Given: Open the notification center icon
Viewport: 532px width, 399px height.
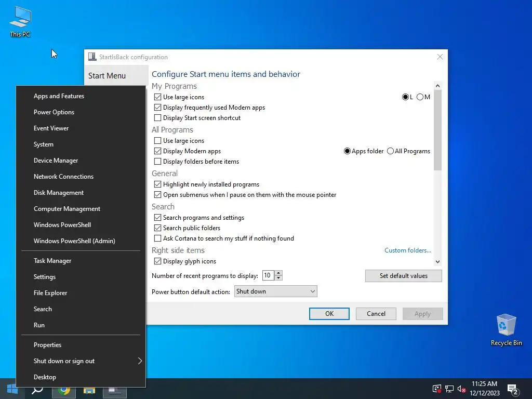Looking at the screenshot, I should coord(513,390).
